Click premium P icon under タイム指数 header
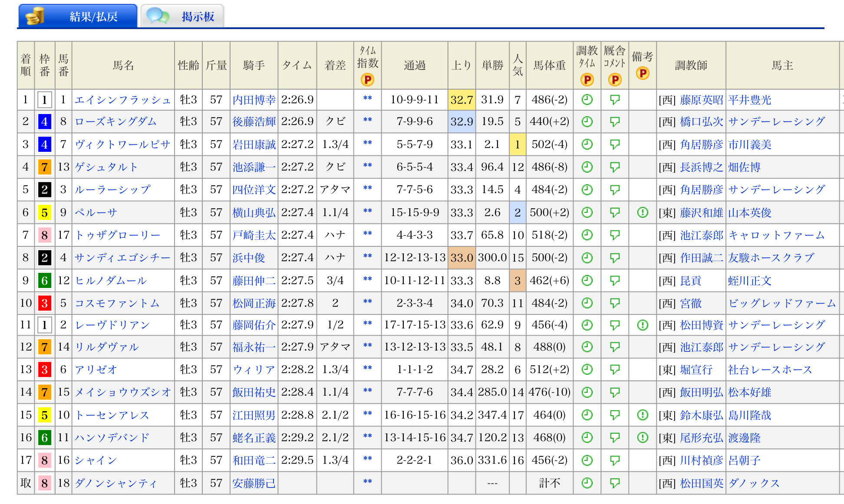 (367, 80)
